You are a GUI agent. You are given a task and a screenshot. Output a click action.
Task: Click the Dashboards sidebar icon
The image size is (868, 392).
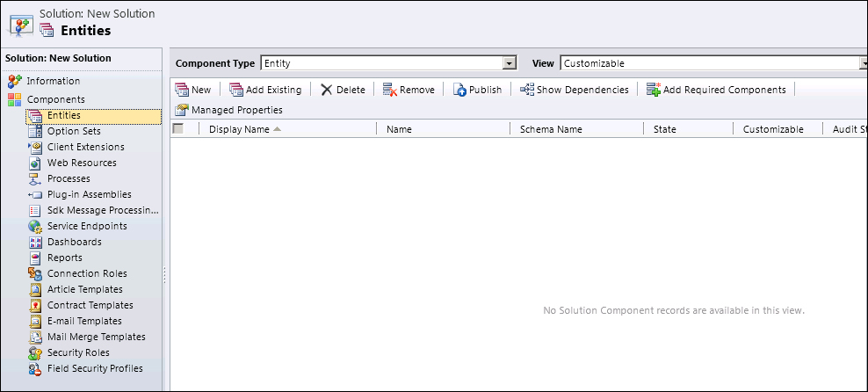point(35,242)
